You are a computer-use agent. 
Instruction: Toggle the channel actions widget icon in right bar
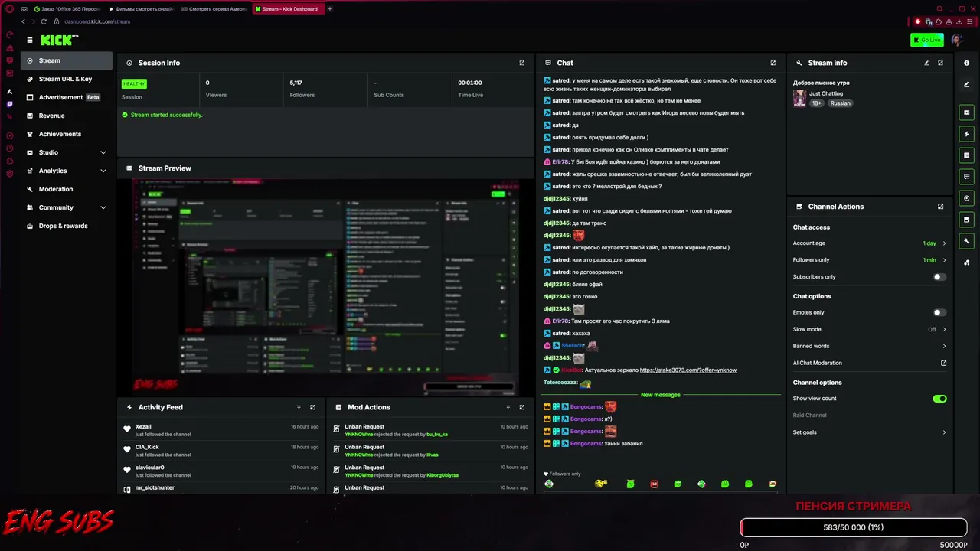966,220
